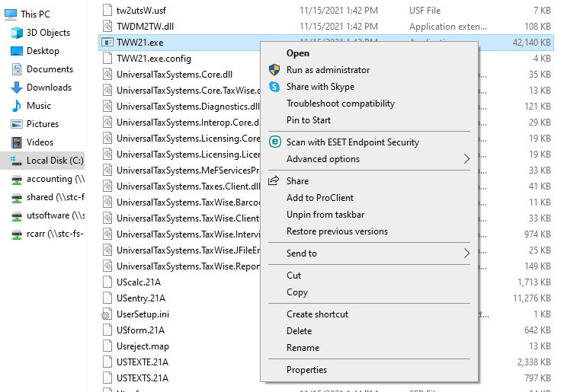Screen dimensions: 567x392
Task: Click the Share arrow icon in context menu
Action: 274,180
